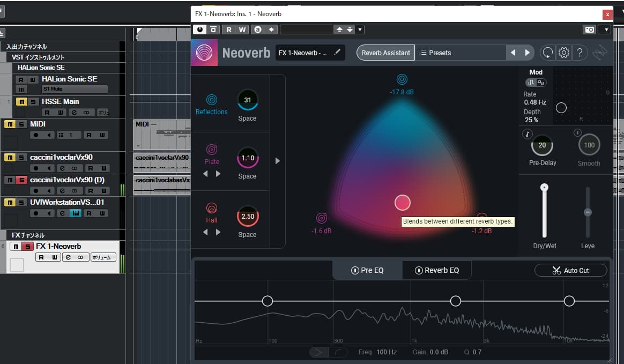Open Reverb Assistant

pos(385,53)
